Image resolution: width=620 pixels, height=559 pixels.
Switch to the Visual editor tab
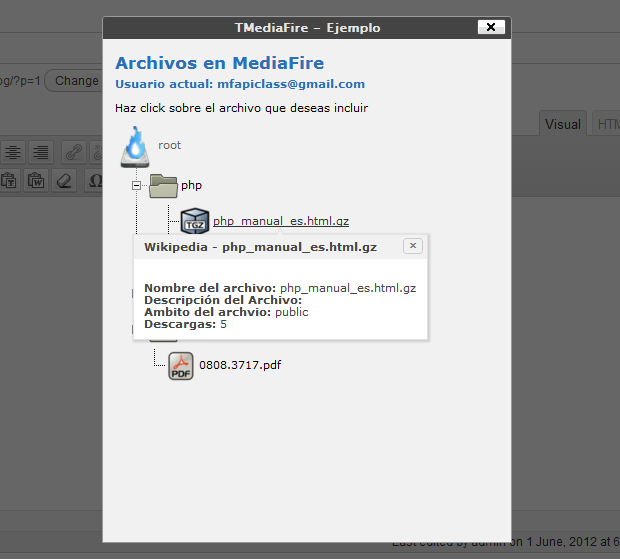(x=563, y=124)
